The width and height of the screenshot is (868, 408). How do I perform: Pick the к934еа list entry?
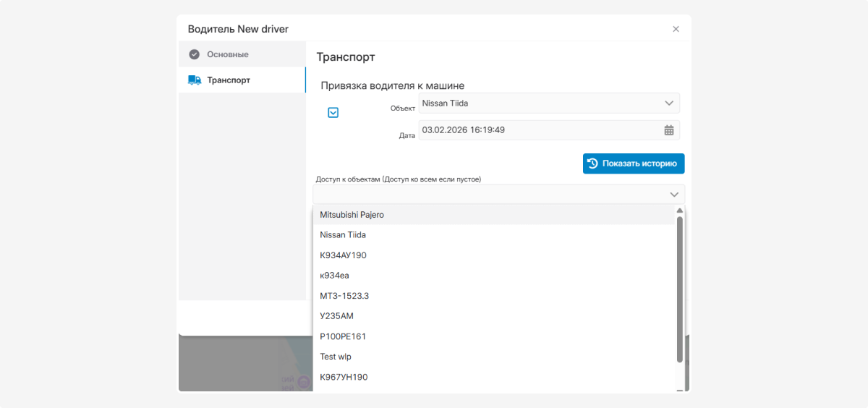click(335, 276)
